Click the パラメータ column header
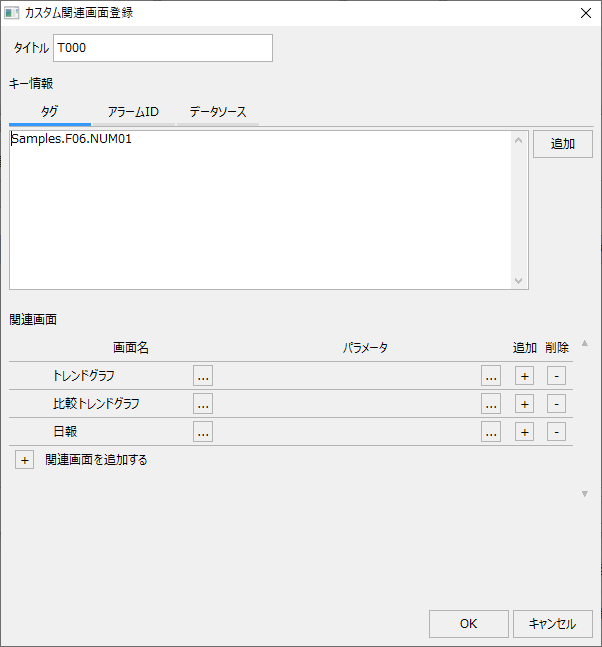Screen dimensions: 602x647 point(365,347)
